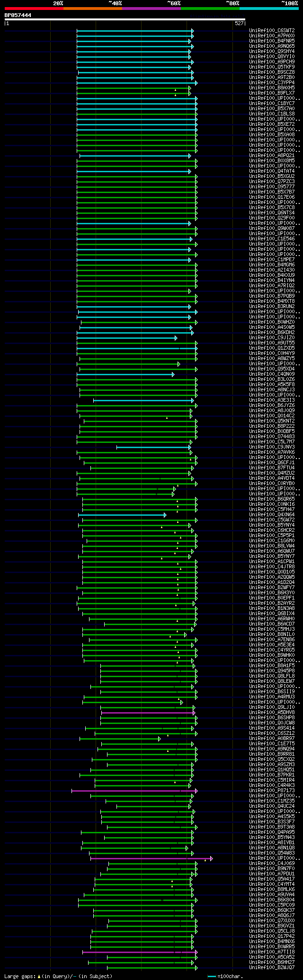Select the UniRef100_Q4XN64 entry
Image resolution: width=303 pixels, height=980 pixels.
tap(272, 515)
